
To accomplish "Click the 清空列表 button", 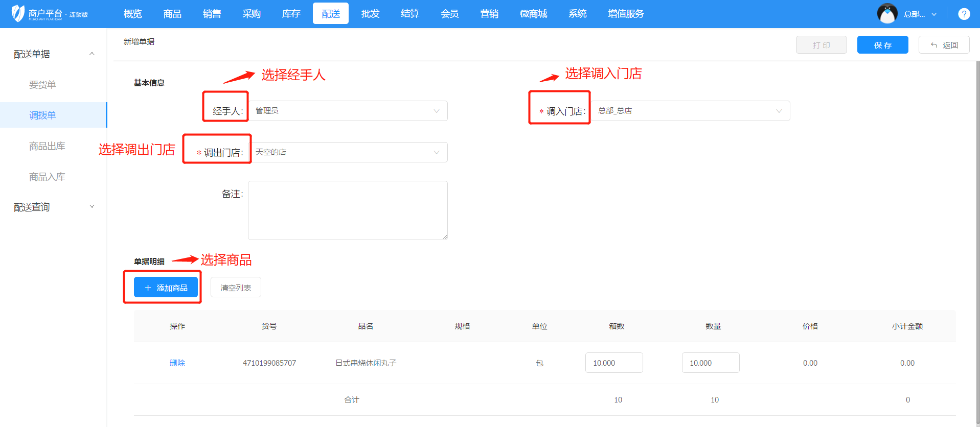I will coord(236,288).
